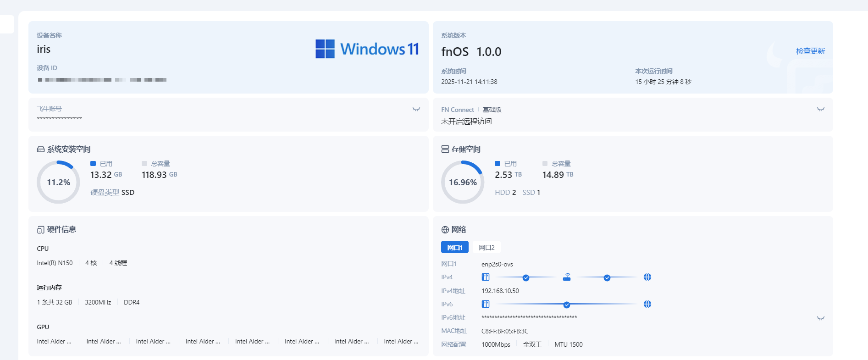Switch to the 网口2 tab
Viewport: 868px width, 360px height.
pos(487,247)
